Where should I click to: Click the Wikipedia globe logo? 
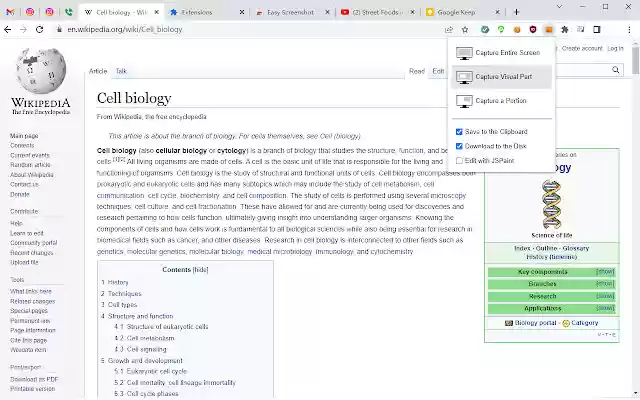click(41, 71)
